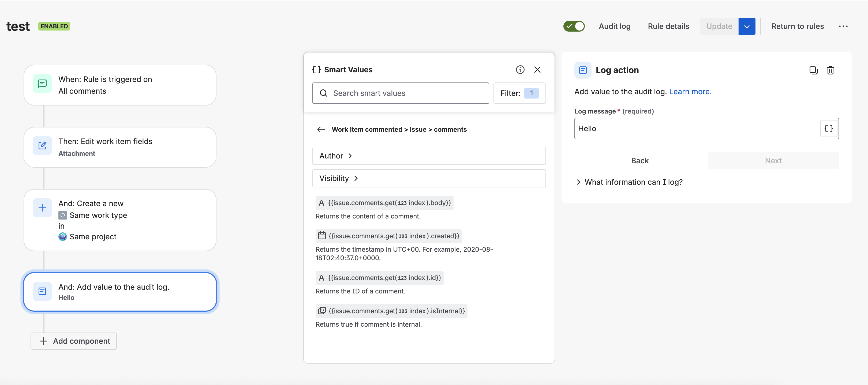Disable the automation rule toggle
This screenshot has height=385, width=868.
pos(574,26)
